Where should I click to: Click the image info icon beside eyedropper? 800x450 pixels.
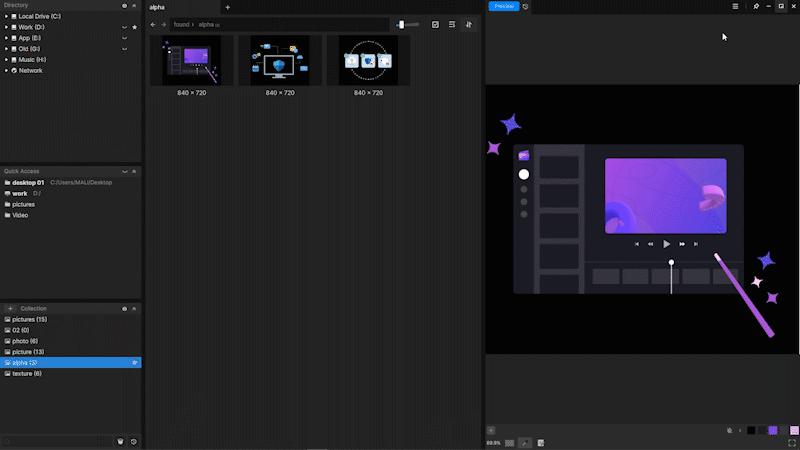541,443
